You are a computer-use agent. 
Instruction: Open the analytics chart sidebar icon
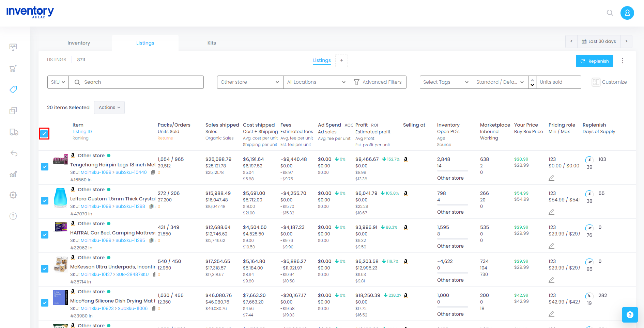click(x=13, y=174)
